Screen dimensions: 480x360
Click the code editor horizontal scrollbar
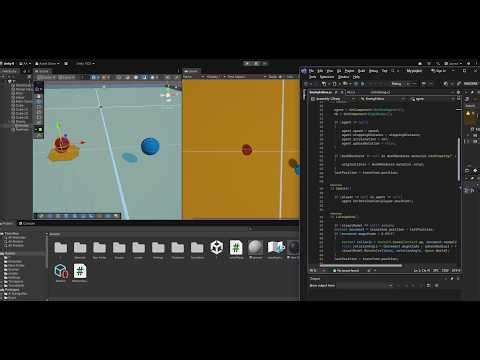click(x=361, y=266)
